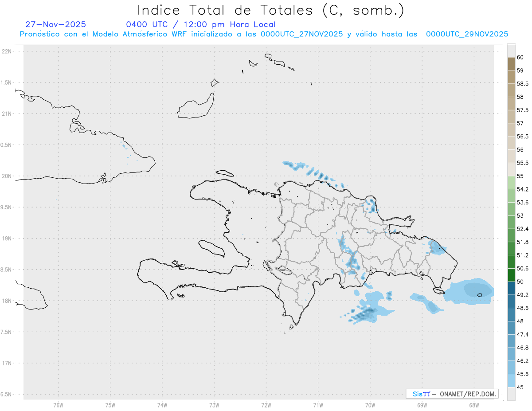Click the dark brown legend swatch between 59 and 60

(511, 63)
